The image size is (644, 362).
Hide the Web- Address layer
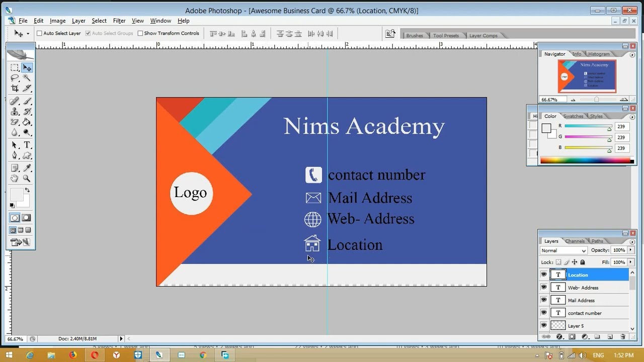click(544, 287)
